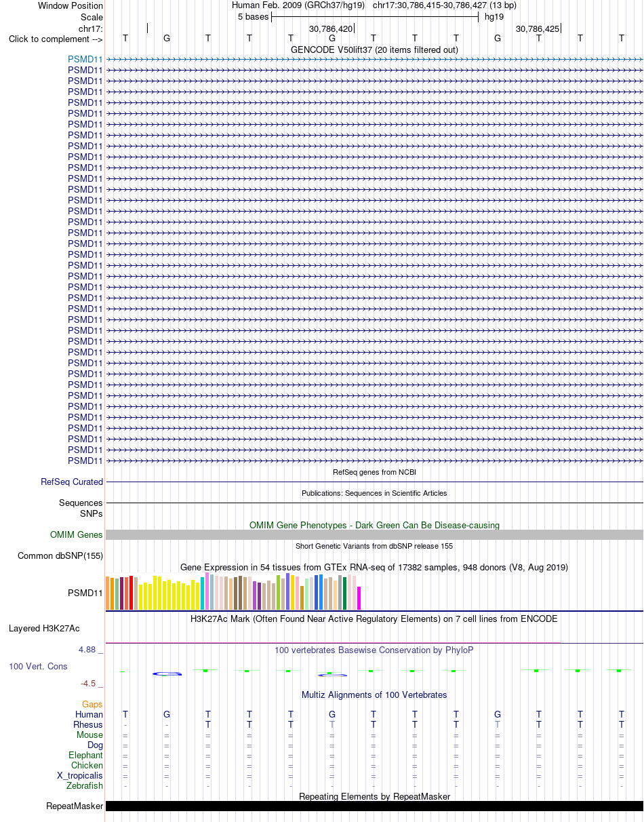644x822 pixels.
Task: Click the 'Publications: Sequences in Scientific Articles' title
Action: [374, 493]
